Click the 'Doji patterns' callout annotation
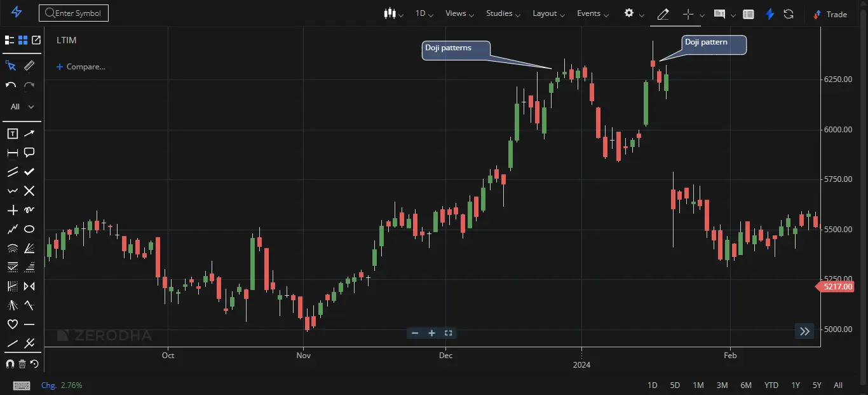This screenshot has width=868, height=395. (456, 51)
